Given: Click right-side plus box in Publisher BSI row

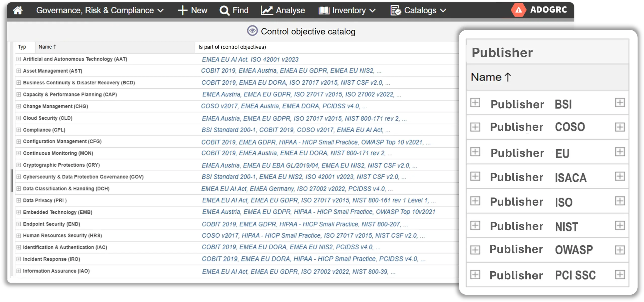Looking at the screenshot, I should 620,103.
